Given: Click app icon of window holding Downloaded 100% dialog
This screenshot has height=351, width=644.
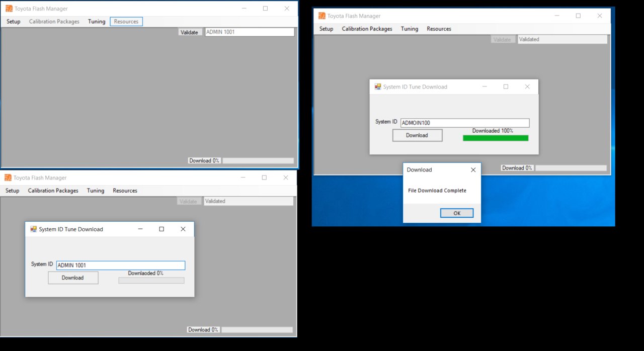Looking at the screenshot, I should coord(322,16).
